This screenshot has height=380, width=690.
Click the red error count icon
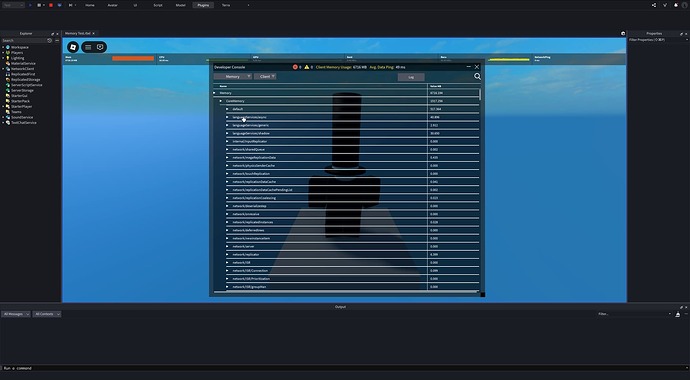pos(295,67)
